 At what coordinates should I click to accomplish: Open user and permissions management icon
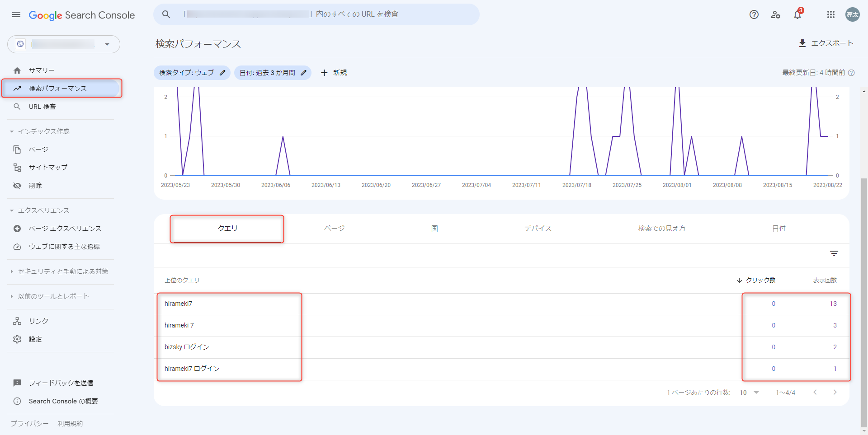click(776, 14)
